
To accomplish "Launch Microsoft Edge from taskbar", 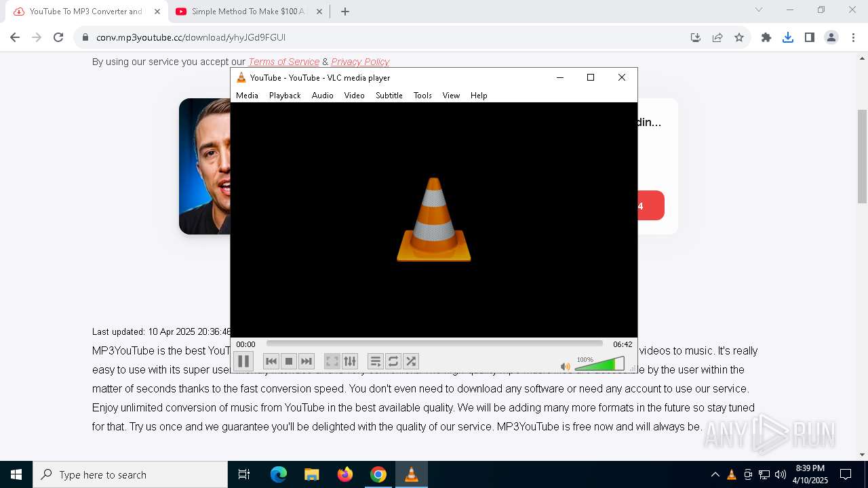I will point(279,474).
